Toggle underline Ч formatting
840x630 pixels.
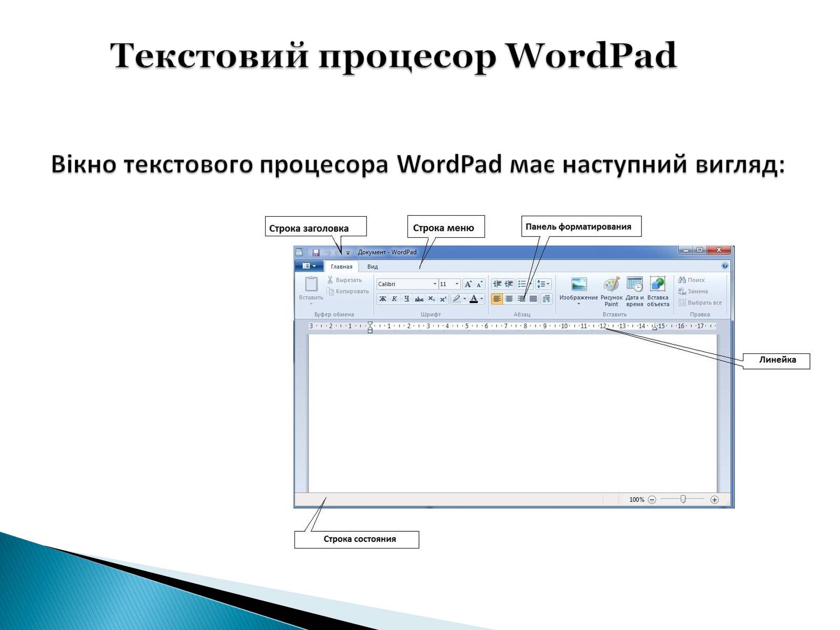pyautogui.click(x=406, y=299)
